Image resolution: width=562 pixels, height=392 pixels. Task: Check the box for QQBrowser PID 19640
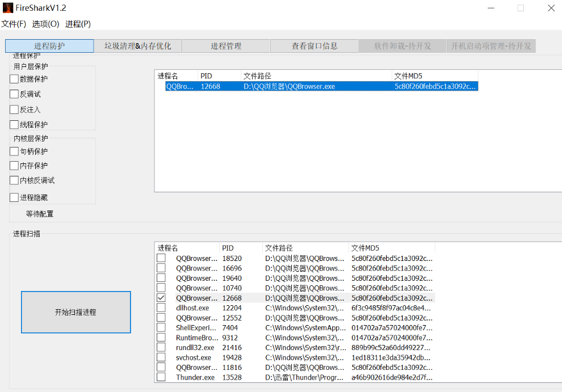click(x=161, y=278)
